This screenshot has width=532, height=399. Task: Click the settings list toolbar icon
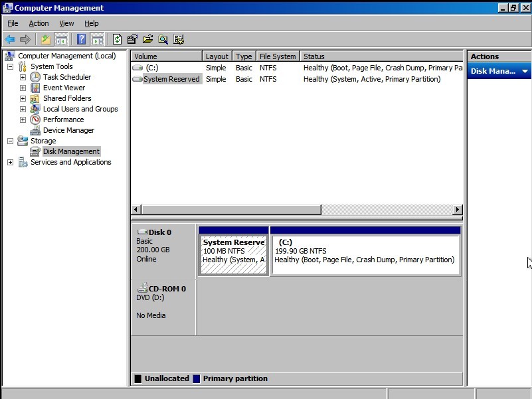[x=179, y=40]
